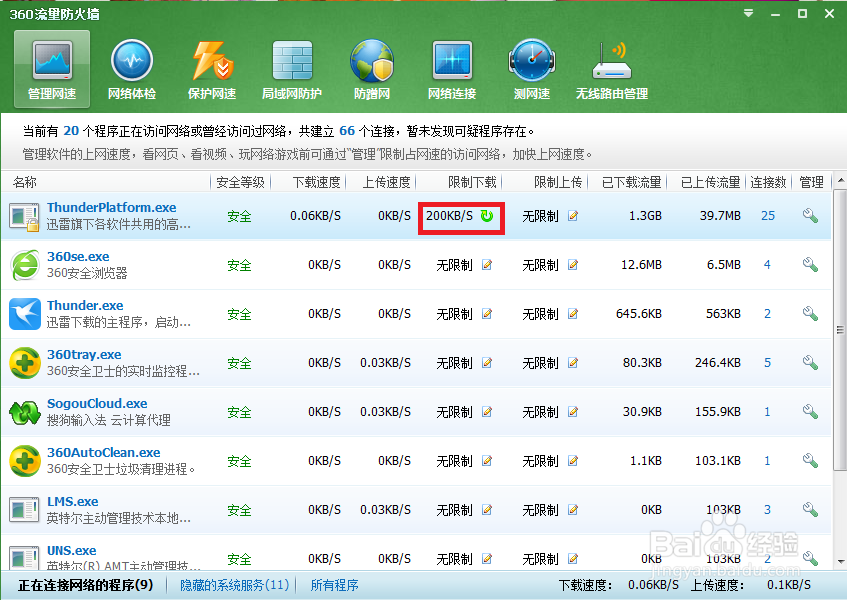Select the ThunderPlatform.exe program name
The image size is (847, 600).
111,207
